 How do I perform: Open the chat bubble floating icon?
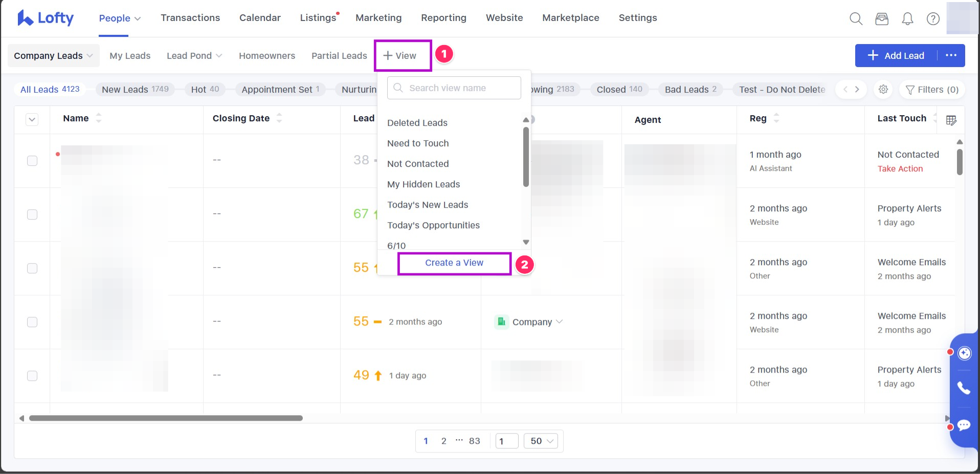pyautogui.click(x=964, y=425)
